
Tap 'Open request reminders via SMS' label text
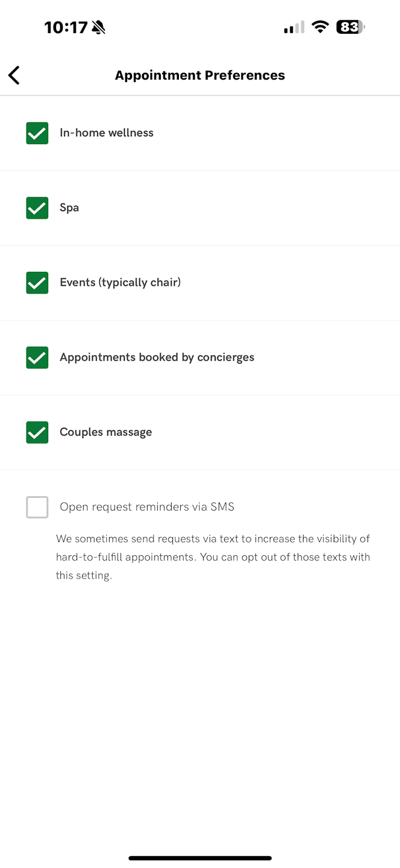(x=147, y=507)
